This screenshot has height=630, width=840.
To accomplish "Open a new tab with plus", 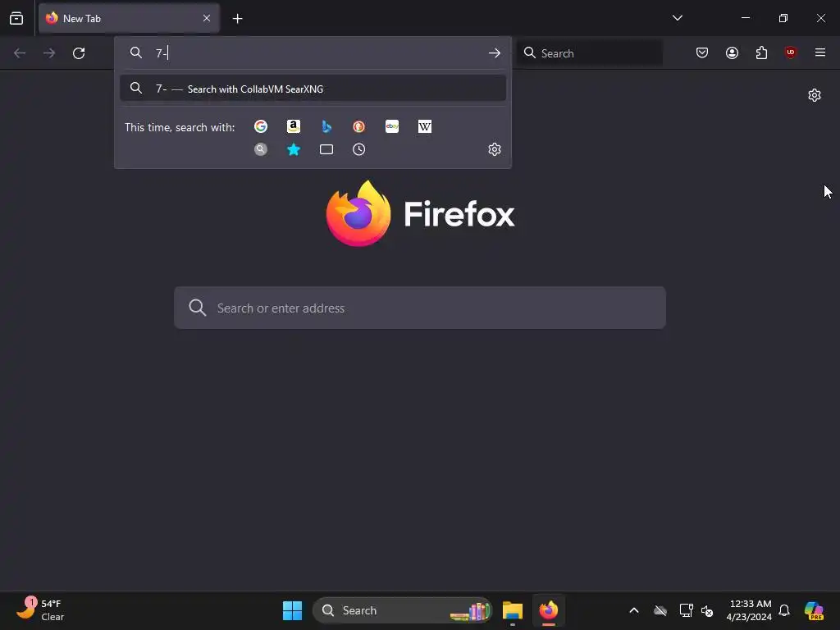I will click(x=237, y=19).
